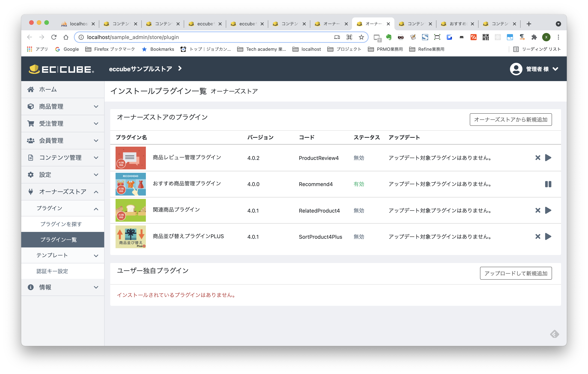Remove the SortProduct4Plus plugin with X icon
Screen dimensions: 588x374
tap(538, 236)
